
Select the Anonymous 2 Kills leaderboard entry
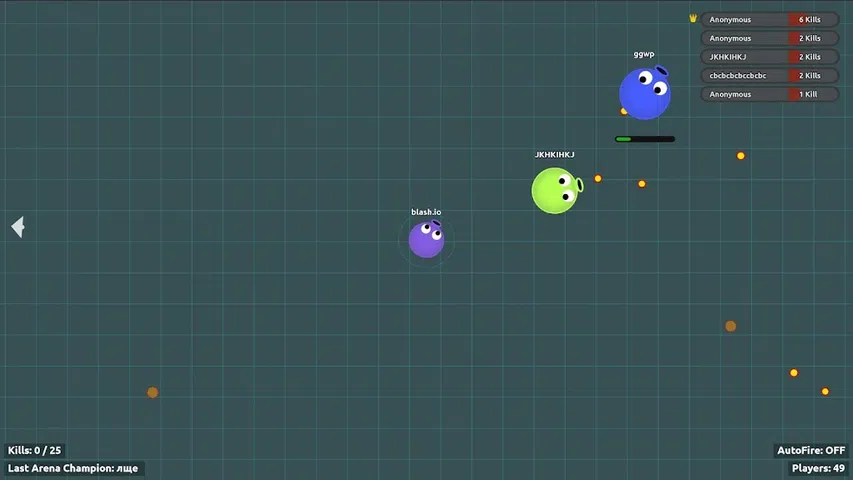768,38
